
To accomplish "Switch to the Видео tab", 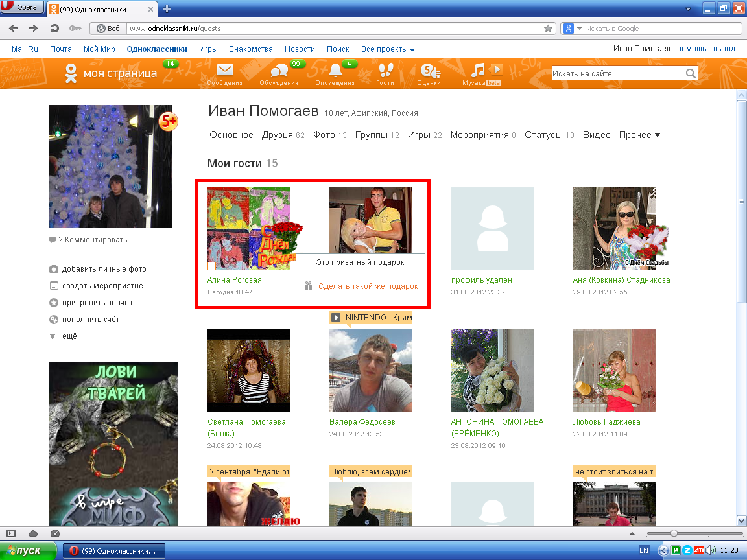I will [597, 135].
